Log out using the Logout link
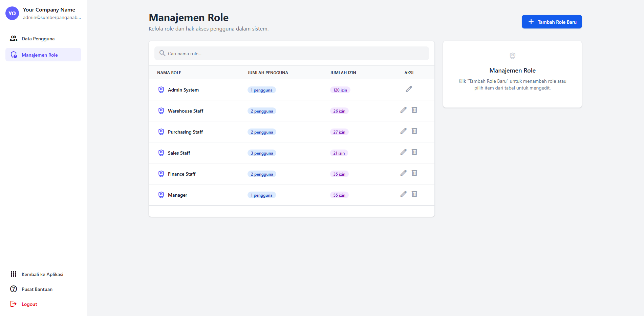 tap(29, 304)
